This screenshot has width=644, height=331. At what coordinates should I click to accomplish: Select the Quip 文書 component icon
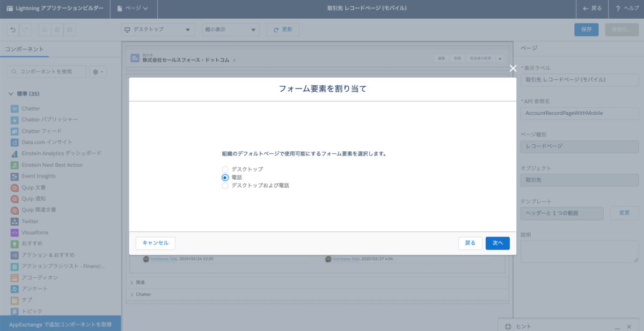pyautogui.click(x=15, y=187)
